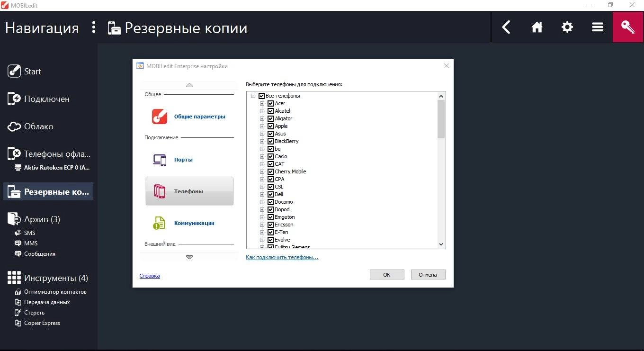The width and height of the screenshot is (644, 351).
Task: Open the Общие параметры settings section
Action: tap(189, 117)
